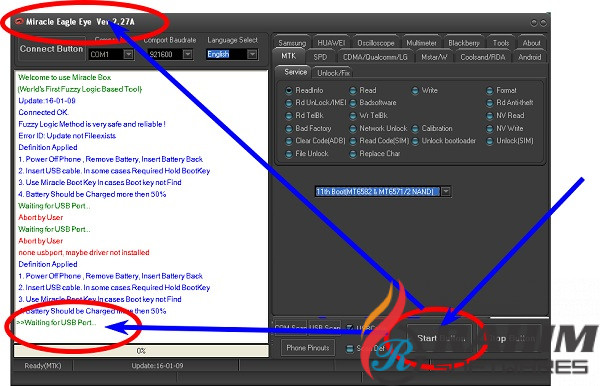Image resolution: width=600 pixels, height=386 pixels.
Task: Choose the Unlock(SIM) option
Action: (489, 141)
